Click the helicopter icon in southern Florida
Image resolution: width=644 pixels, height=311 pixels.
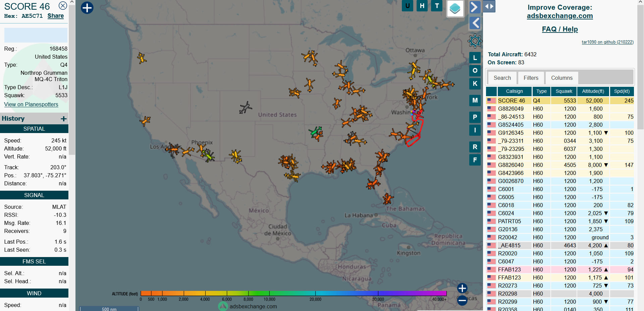pos(388,198)
